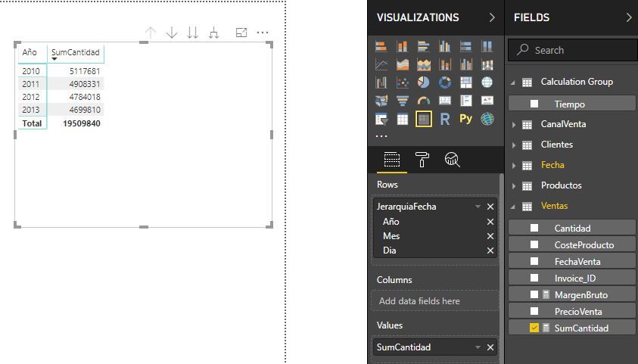This screenshot has width=638, height=364.
Task: Remove JerarquiaFecha from Rows
Action: [490, 207]
